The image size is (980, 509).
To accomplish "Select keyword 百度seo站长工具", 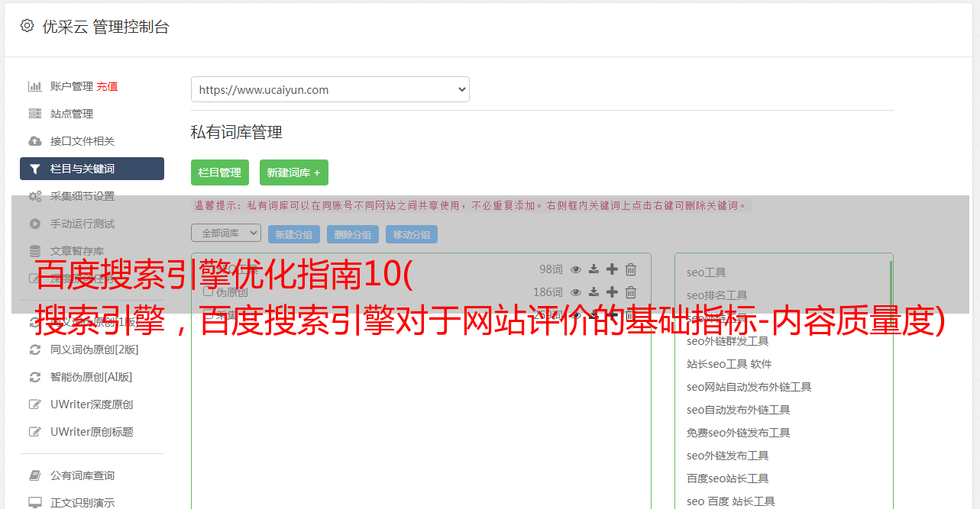I will click(x=728, y=478).
